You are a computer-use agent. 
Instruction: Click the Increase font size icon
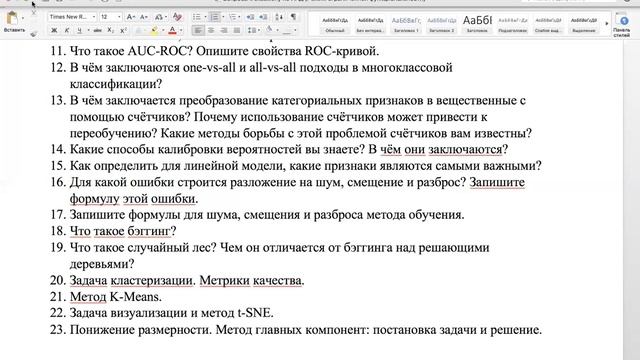130,17
